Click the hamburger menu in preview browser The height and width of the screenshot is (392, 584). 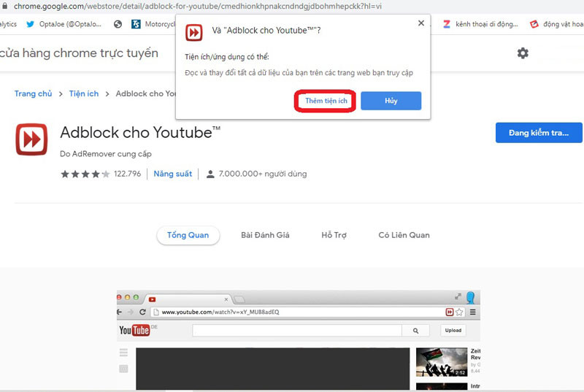tap(472, 312)
